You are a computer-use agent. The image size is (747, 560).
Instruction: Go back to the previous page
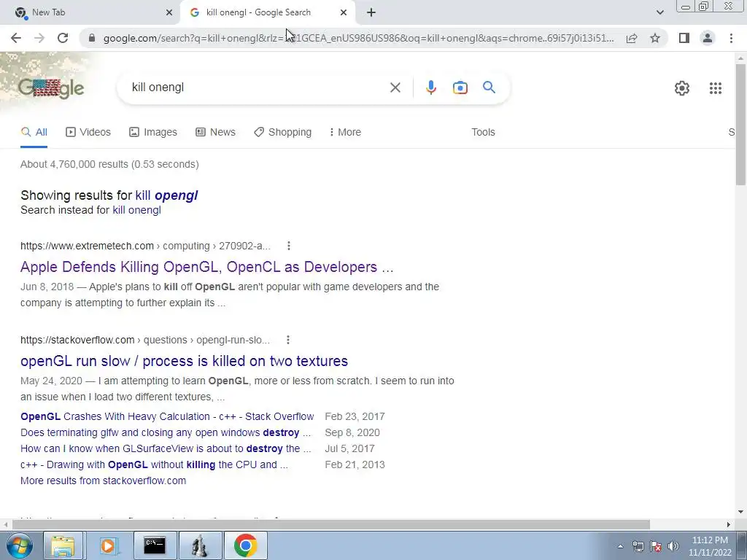click(x=16, y=38)
